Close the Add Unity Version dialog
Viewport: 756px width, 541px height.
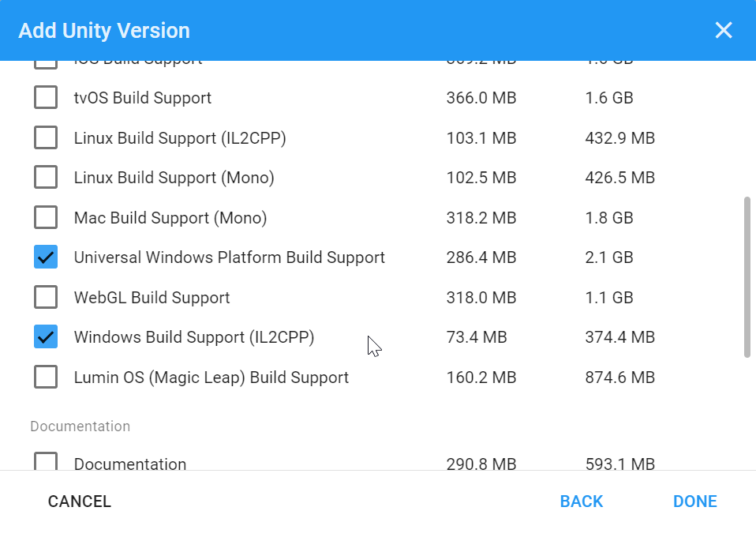pyautogui.click(x=723, y=30)
